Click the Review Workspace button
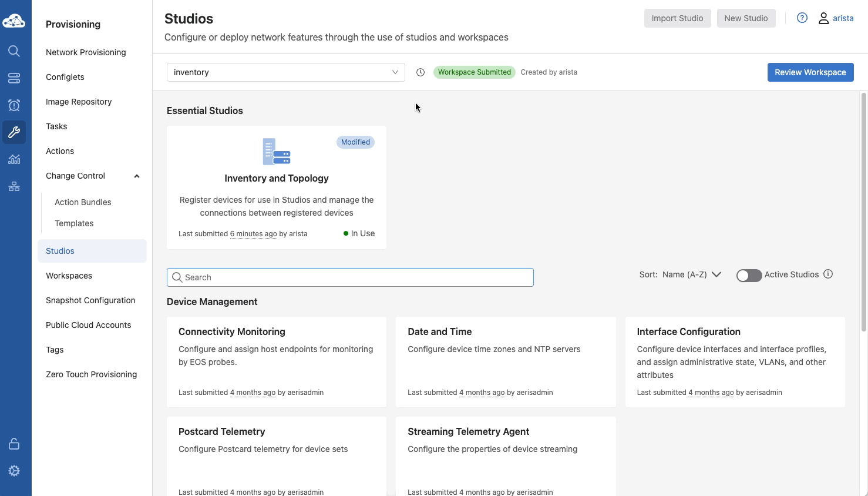This screenshot has height=496, width=868. (x=810, y=72)
